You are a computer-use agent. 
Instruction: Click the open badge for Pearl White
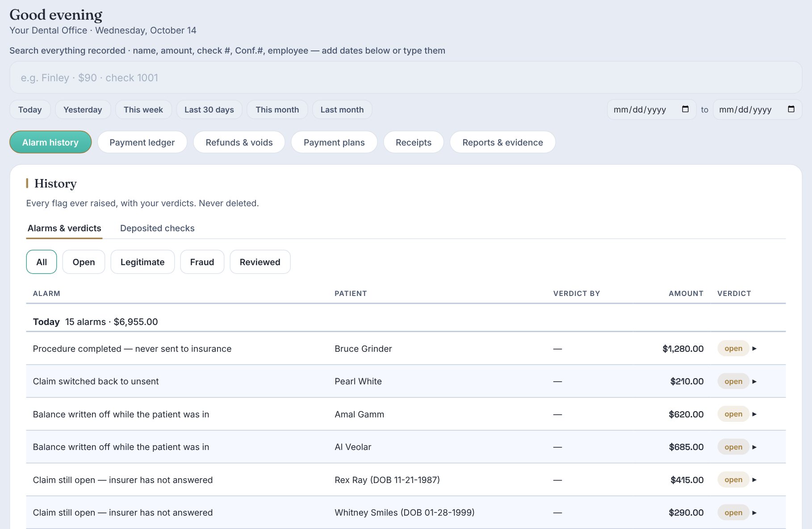tap(733, 382)
